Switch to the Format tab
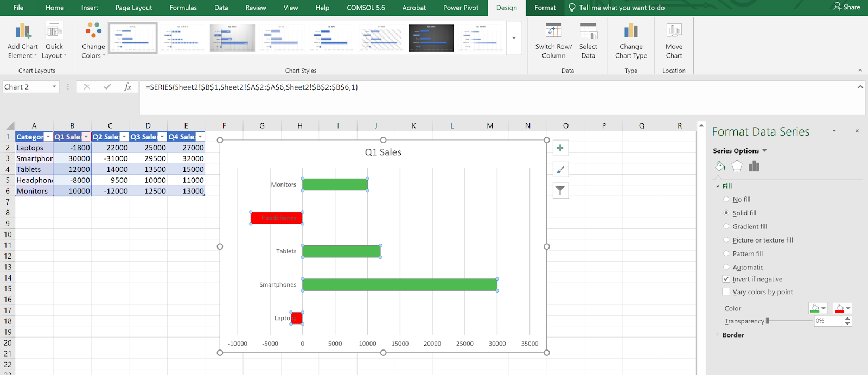This screenshot has width=868, height=375. coord(545,8)
